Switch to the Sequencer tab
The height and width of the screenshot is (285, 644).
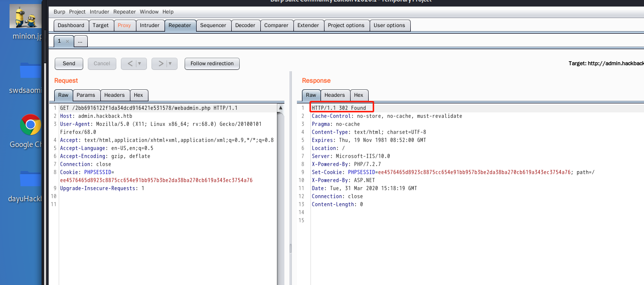coord(213,25)
